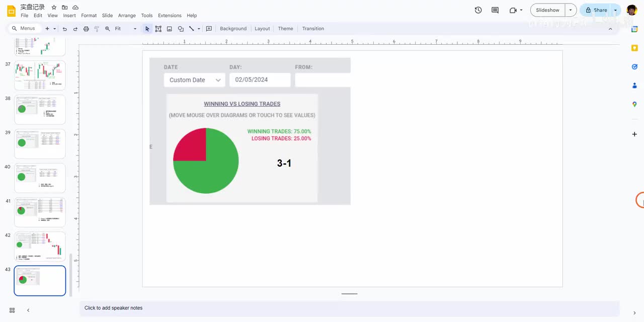Redo the last action
The width and height of the screenshot is (644, 322).
[x=75, y=29]
